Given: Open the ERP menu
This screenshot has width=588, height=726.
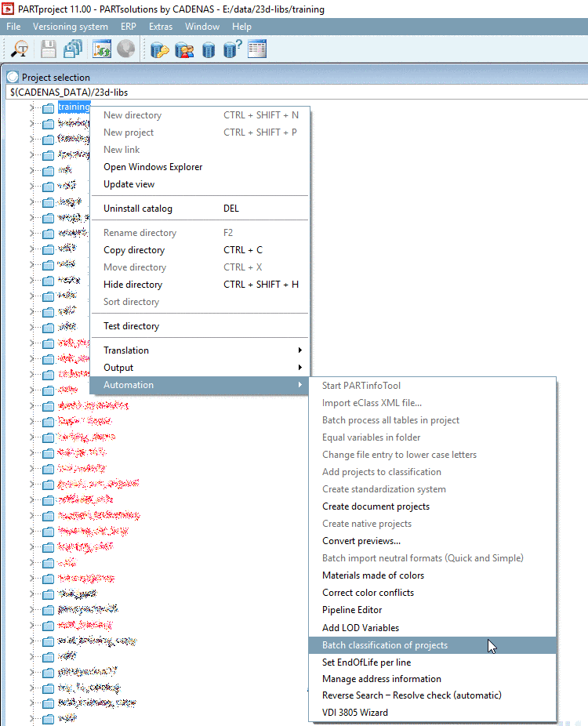Looking at the screenshot, I should (129, 27).
